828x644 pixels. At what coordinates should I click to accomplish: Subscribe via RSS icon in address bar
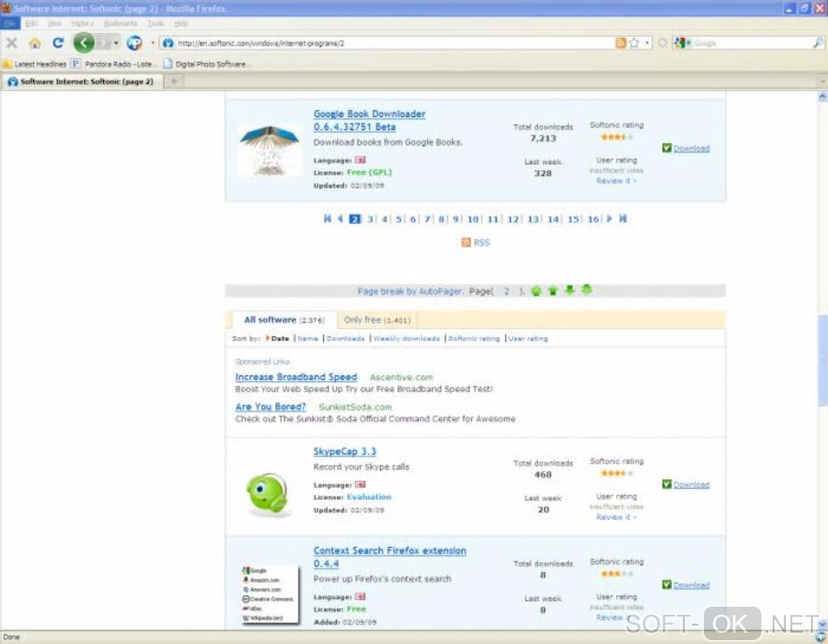620,43
